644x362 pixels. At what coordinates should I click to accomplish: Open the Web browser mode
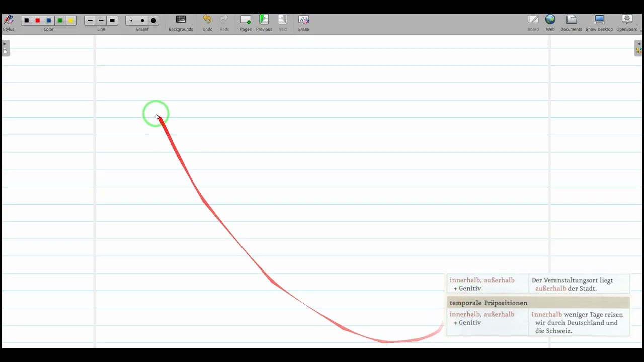[550, 23]
